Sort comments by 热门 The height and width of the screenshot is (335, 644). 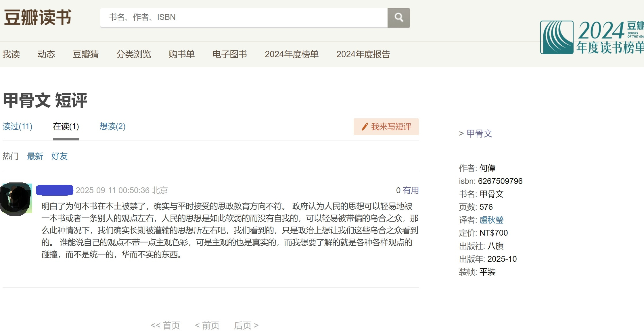click(11, 156)
